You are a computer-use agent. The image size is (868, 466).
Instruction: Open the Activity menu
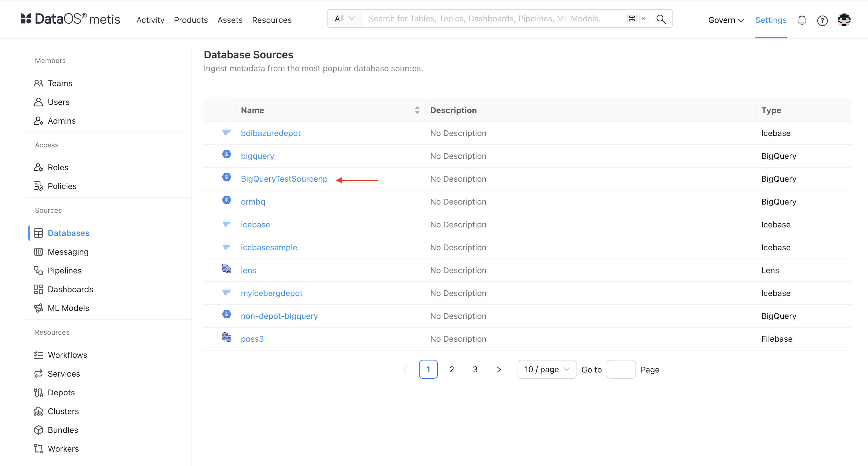150,20
